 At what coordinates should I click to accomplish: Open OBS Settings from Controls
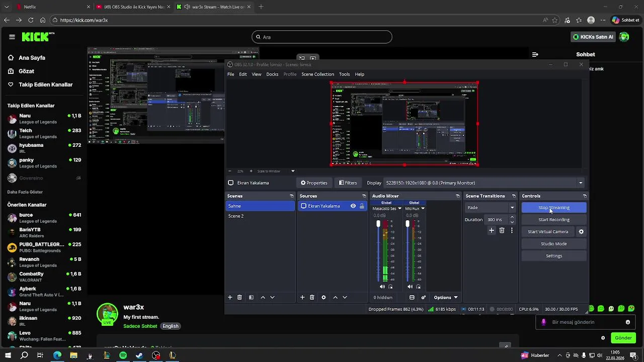click(554, 256)
